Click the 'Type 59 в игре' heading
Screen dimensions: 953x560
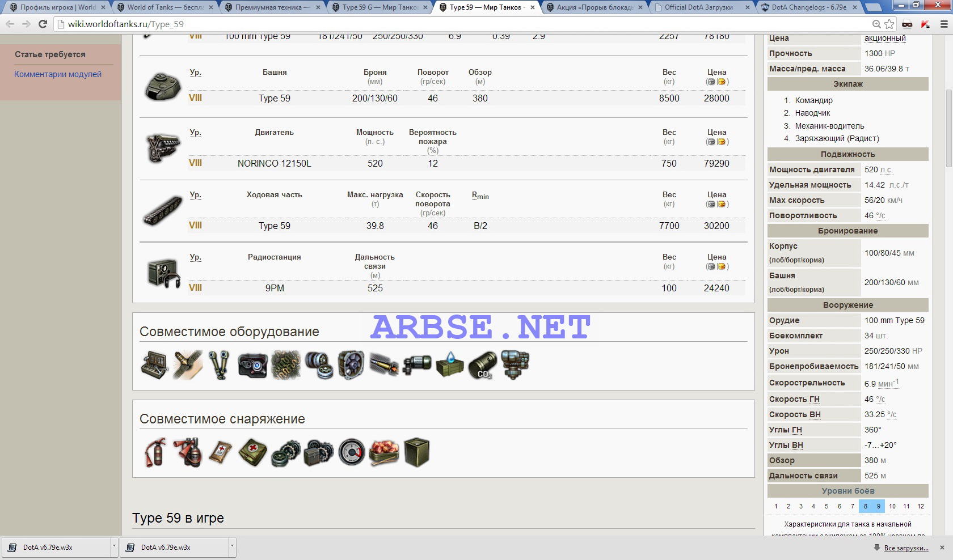[178, 518]
